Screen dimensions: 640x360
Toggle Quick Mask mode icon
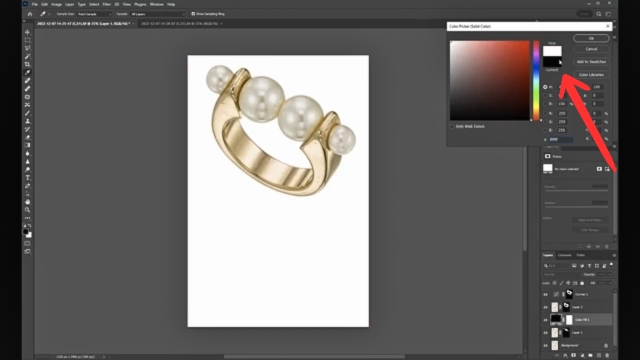coord(27,244)
